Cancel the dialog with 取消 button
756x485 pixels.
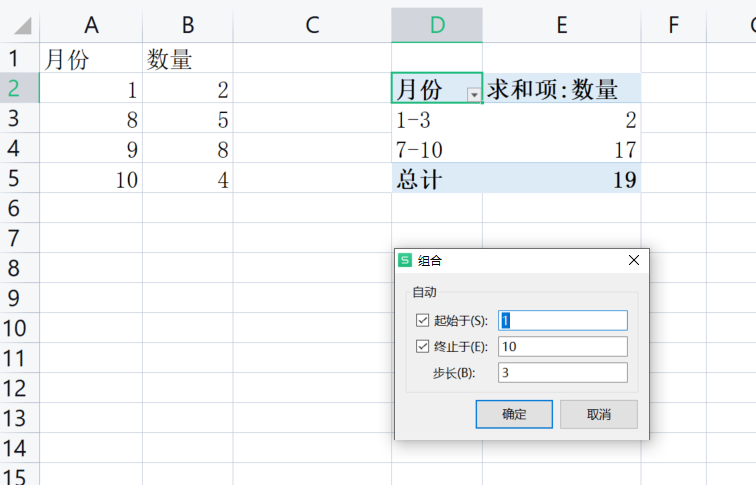click(x=599, y=414)
